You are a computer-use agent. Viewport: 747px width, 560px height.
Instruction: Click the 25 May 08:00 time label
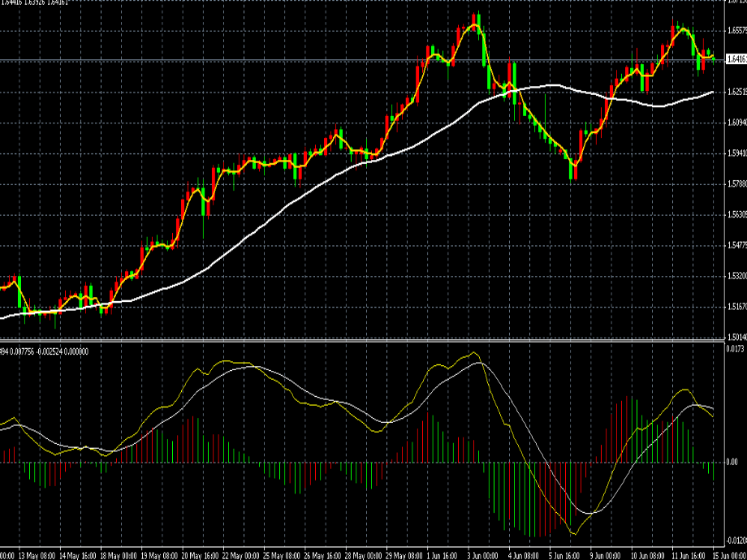[x=282, y=556]
